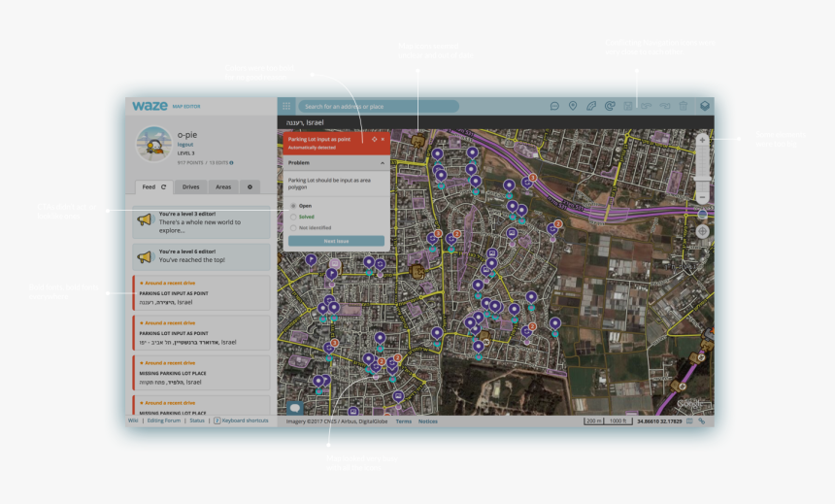Open the map Layers stack icon
Viewport: 835px width, 504px height.
click(705, 106)
